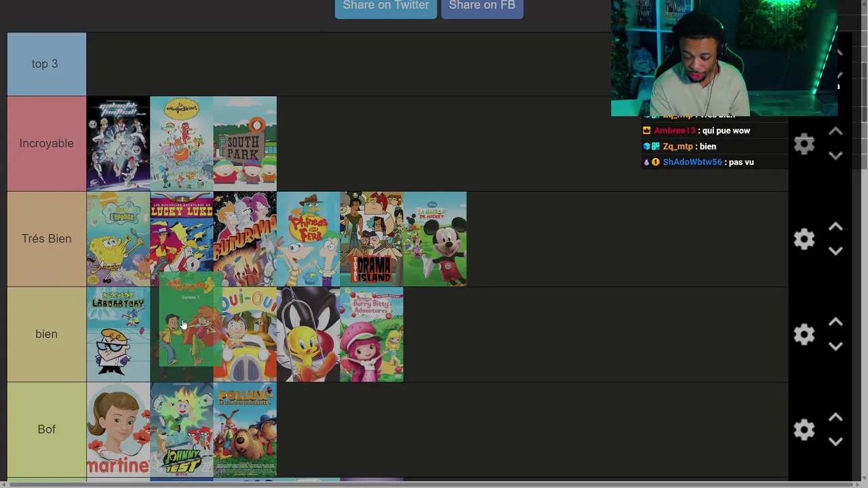Select the top 3 tier label
This screenshot has width=868, height=488.
click(47, 64)
